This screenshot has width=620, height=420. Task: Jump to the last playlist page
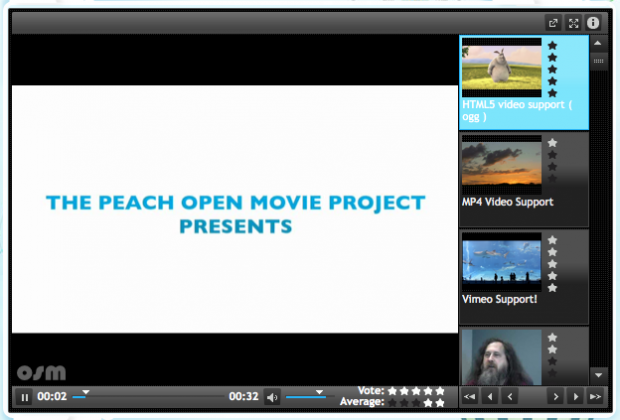(x=595, y=396)
